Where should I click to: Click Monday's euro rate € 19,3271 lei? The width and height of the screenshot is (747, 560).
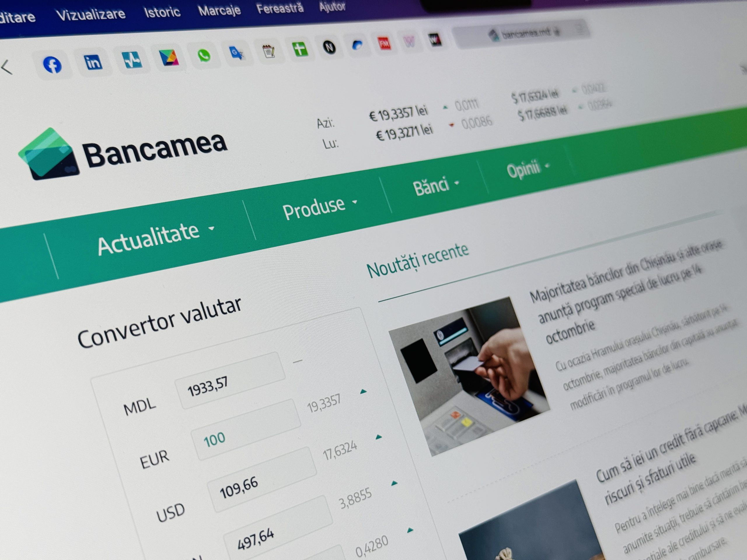[404, 133]
